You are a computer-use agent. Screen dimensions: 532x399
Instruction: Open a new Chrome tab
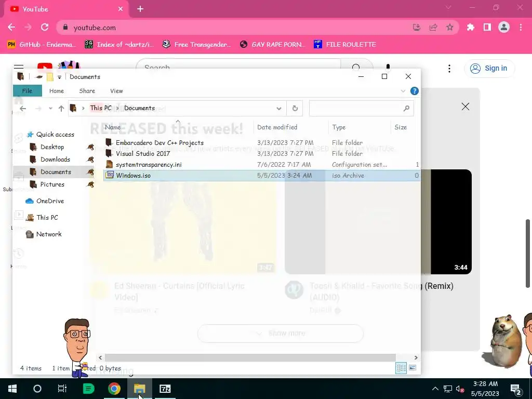pyautogui.click(x=140, y=9)
